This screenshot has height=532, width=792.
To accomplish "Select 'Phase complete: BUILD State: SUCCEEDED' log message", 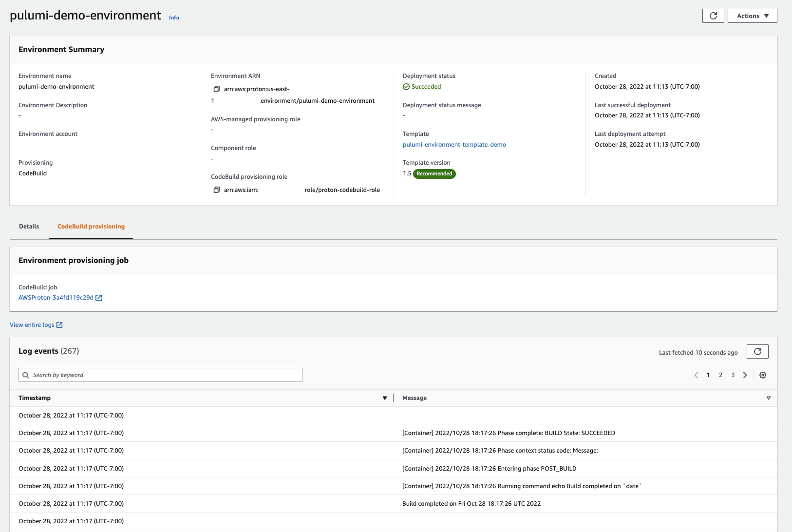I will pyautogui.click(x=509, y=433).
